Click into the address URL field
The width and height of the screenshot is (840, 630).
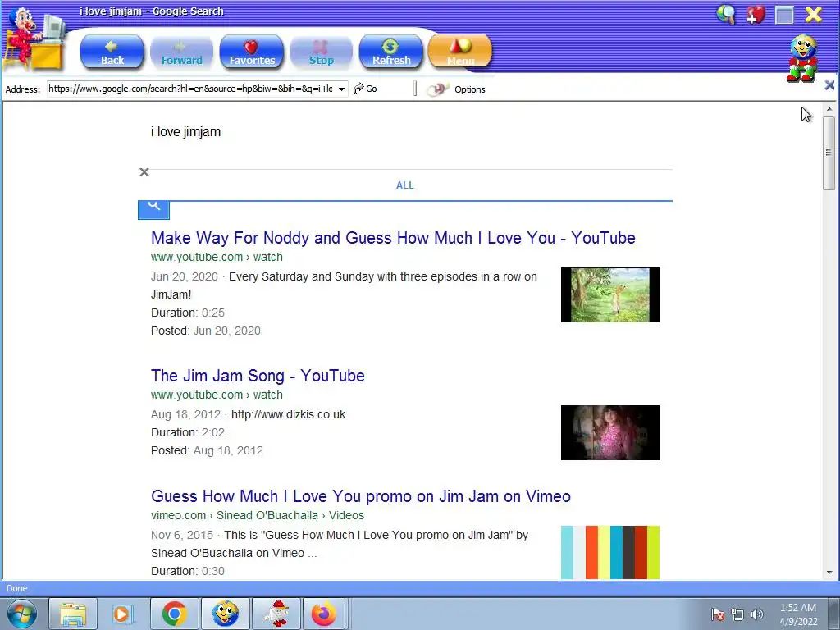191,89
